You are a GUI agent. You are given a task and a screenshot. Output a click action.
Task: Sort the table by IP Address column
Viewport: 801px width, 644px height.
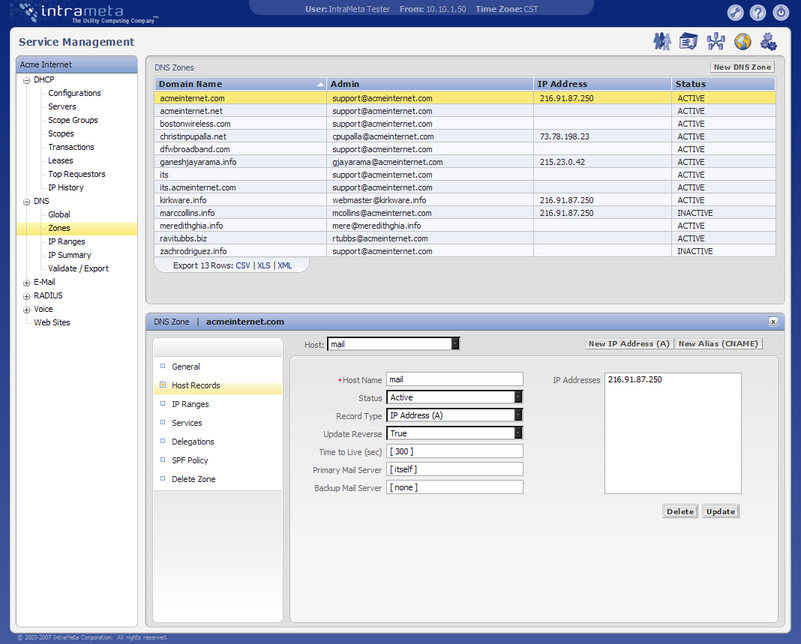pos(602,84)
